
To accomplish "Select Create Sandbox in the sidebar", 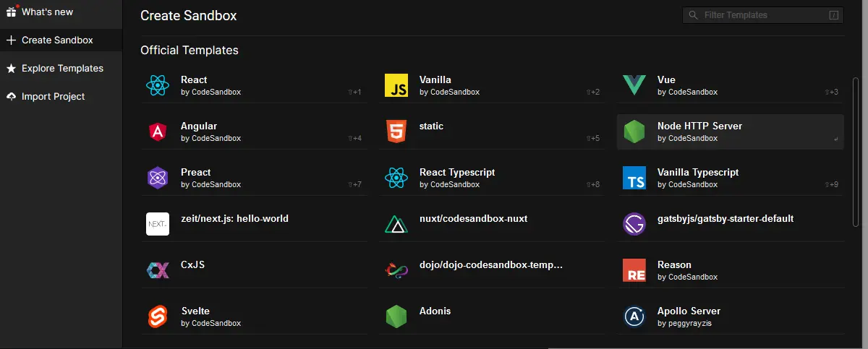I will click(61, 40).
